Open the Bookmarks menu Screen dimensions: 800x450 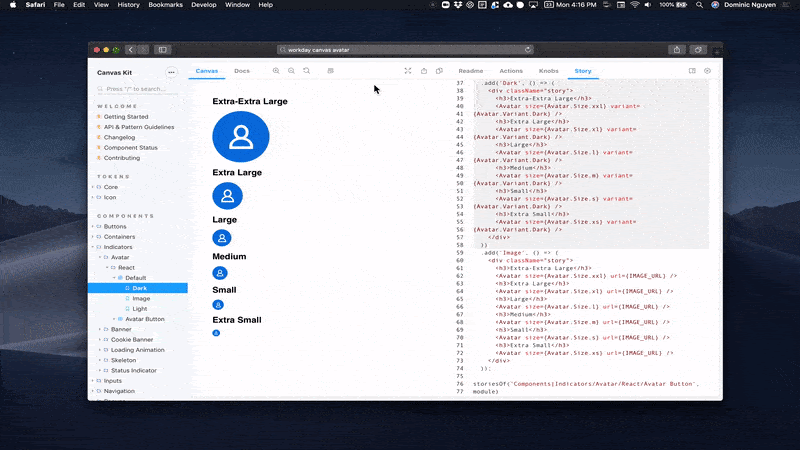pos(165,5)
